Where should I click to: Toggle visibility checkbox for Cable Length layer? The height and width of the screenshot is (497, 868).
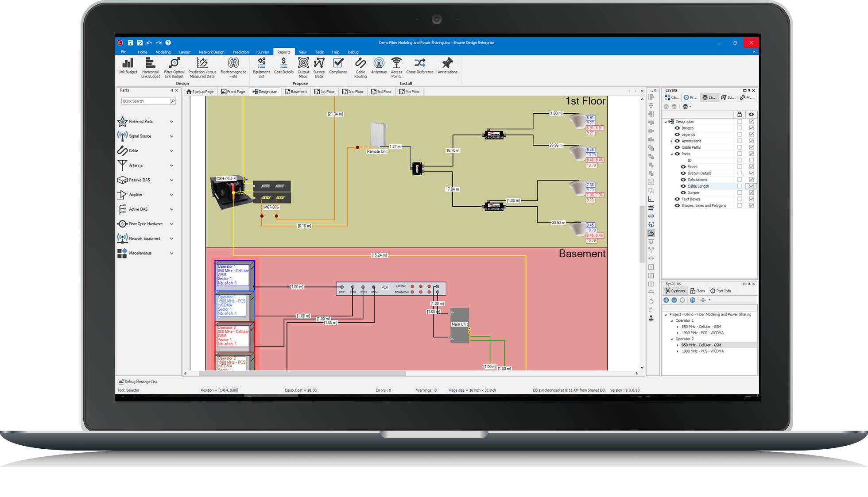coord(751,186)
